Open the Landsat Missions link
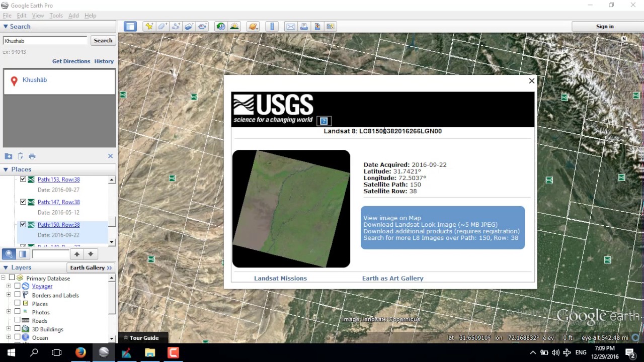Image resolution: width=644 pixels, height=362 pixels. [x=280, y=278]
